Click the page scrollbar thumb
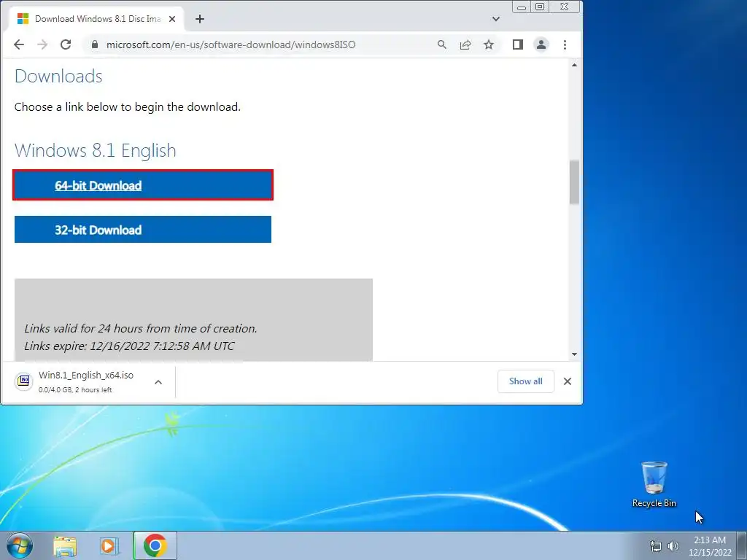The height and width of the screenshot is (560, 747). (575, 182)
